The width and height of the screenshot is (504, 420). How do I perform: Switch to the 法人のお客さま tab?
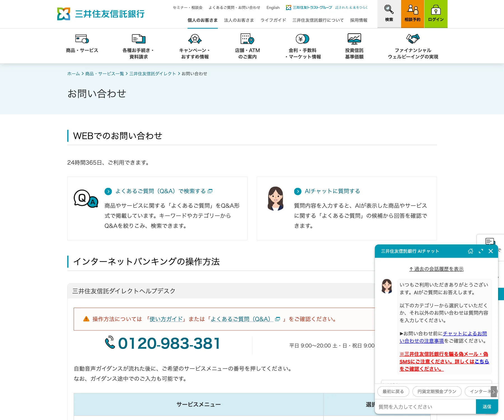coord(238,20)
